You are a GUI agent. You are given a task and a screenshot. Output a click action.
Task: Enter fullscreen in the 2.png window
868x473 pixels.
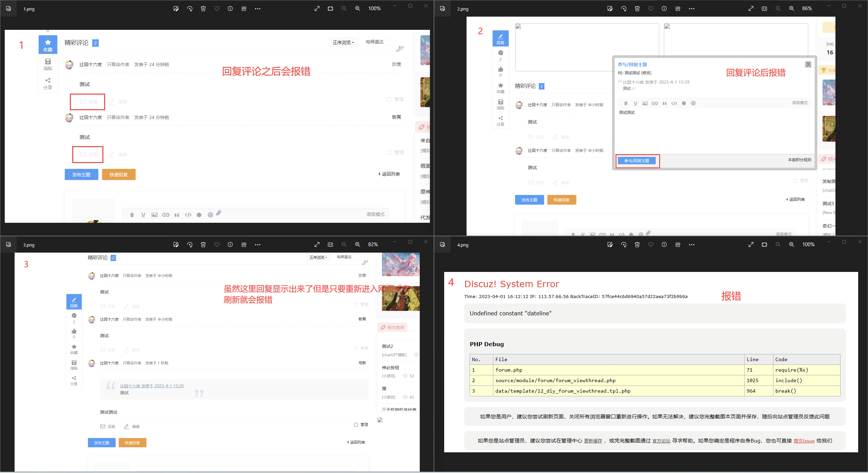click(751, 9)
